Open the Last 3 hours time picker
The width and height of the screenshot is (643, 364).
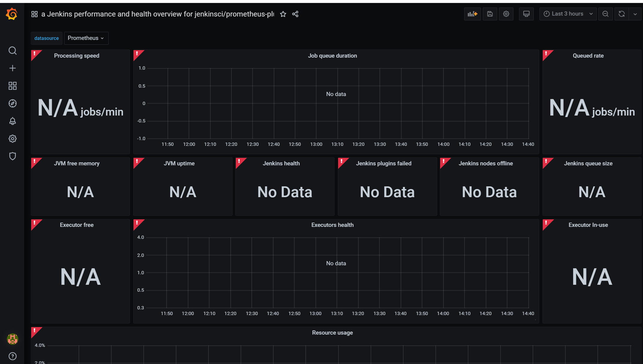(x=568, y=14)
